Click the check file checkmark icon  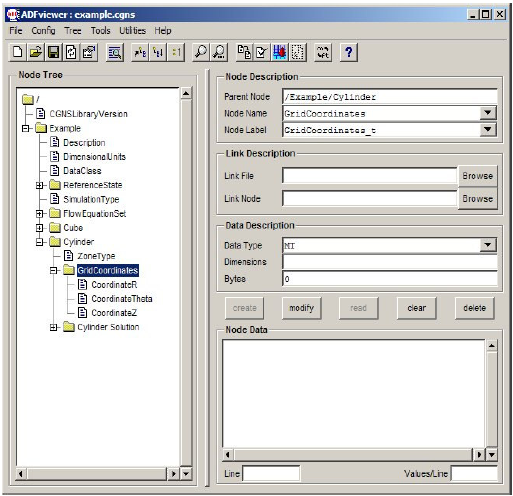point(262,52)
